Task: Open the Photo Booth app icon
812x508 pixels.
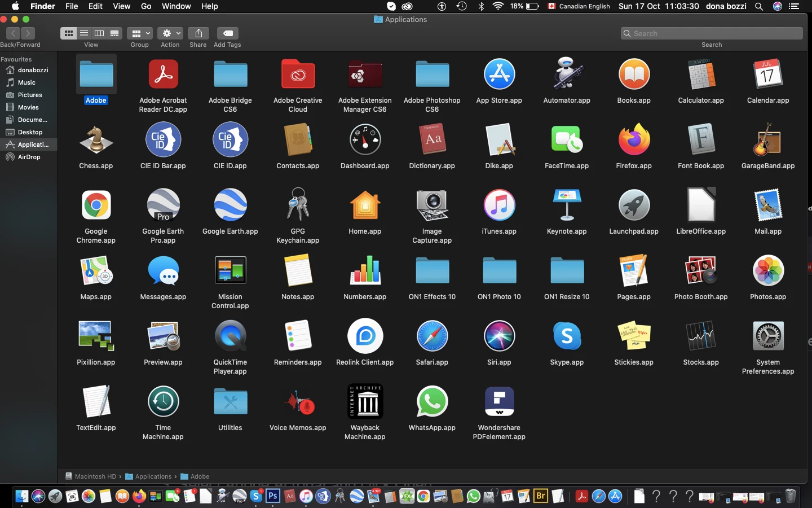Action: click(701, 270)
